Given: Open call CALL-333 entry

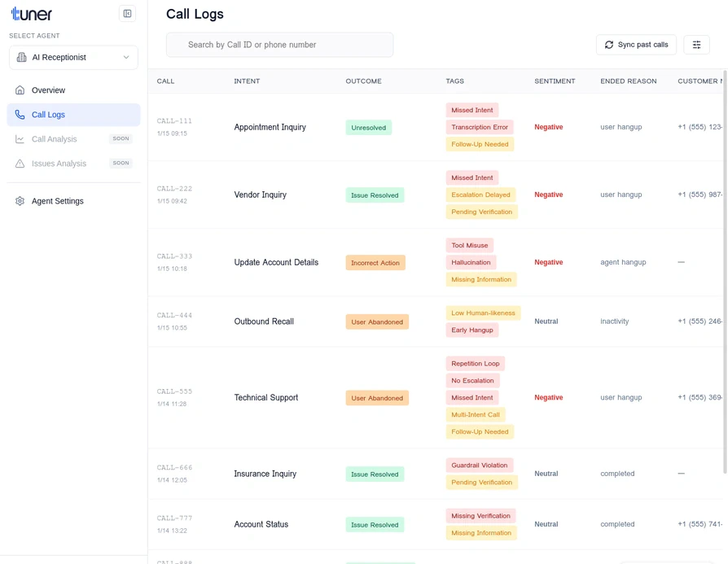Looking at the screenshot, I should coord(174,256).
